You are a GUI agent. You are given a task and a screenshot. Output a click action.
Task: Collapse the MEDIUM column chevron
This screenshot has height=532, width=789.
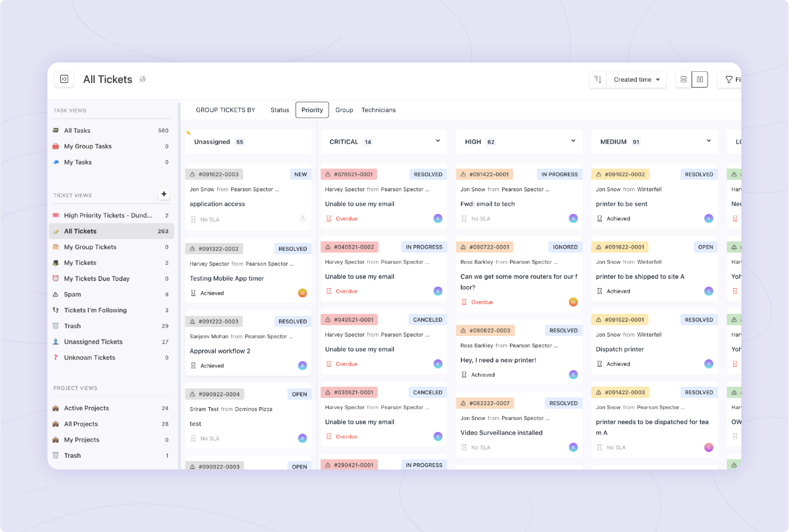pos(709,141)
